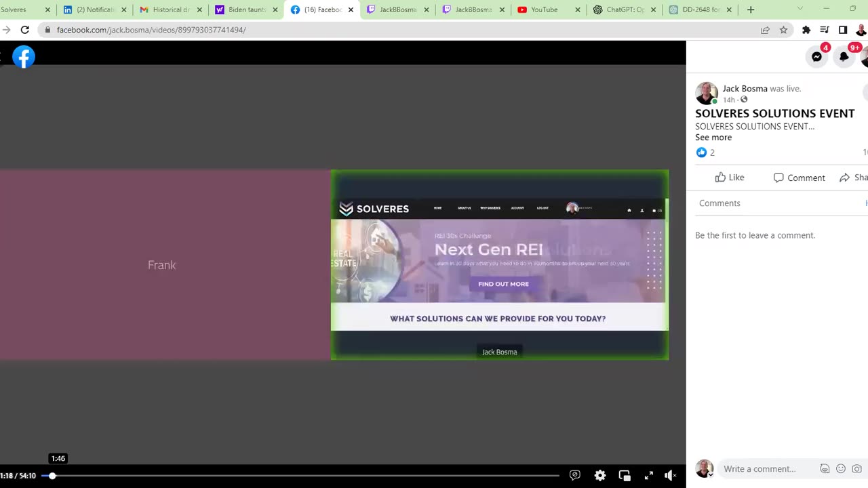Switch to the LinkedIn Notifications tab
Viewport: 868px width, 488px height.
pos(95,9)
